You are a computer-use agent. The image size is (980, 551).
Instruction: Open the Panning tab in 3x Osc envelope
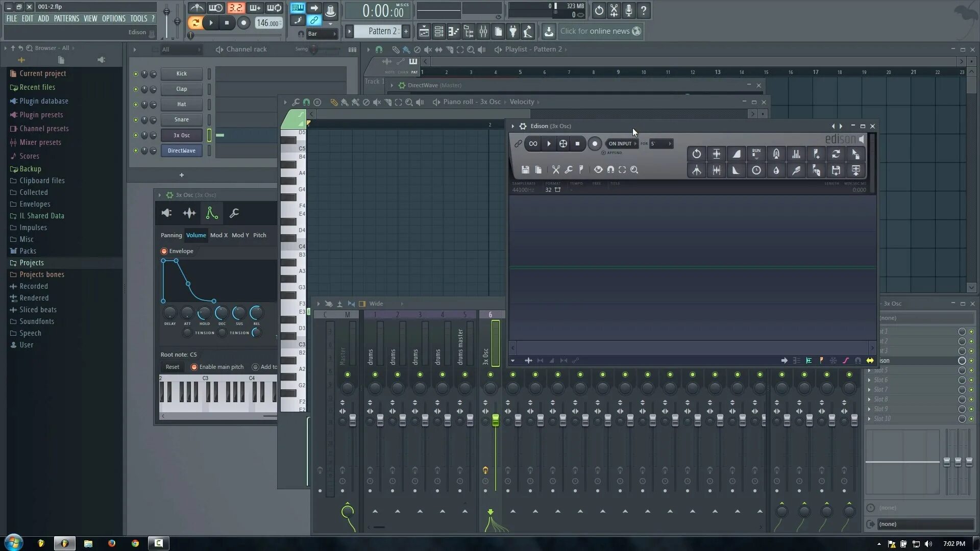[x=170, y=235]
